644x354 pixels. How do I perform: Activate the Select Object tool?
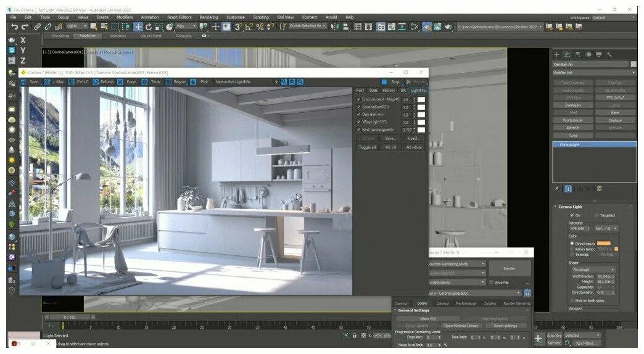[x=94, y=27]
